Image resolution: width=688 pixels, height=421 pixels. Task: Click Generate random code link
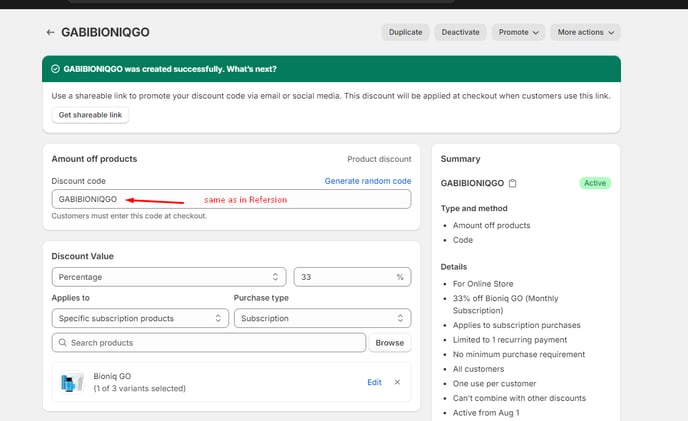click(367, 181)
